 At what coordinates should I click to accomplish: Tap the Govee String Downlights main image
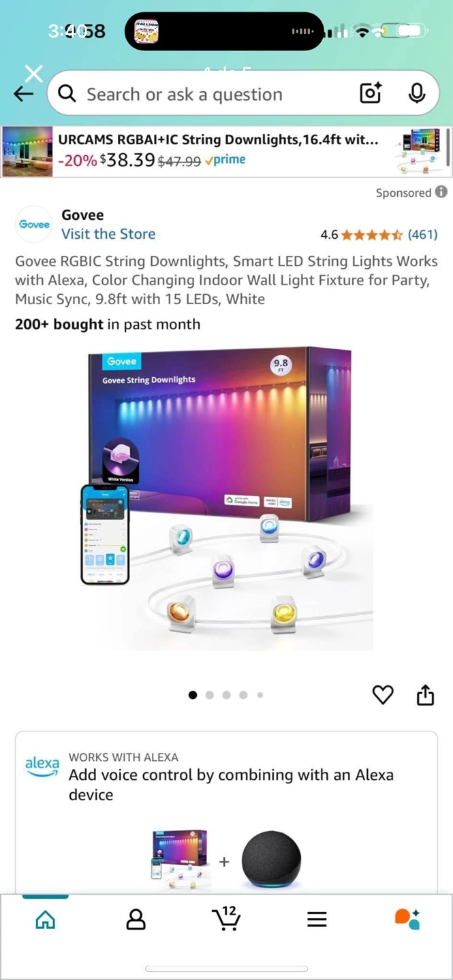(x=227, y=498)
